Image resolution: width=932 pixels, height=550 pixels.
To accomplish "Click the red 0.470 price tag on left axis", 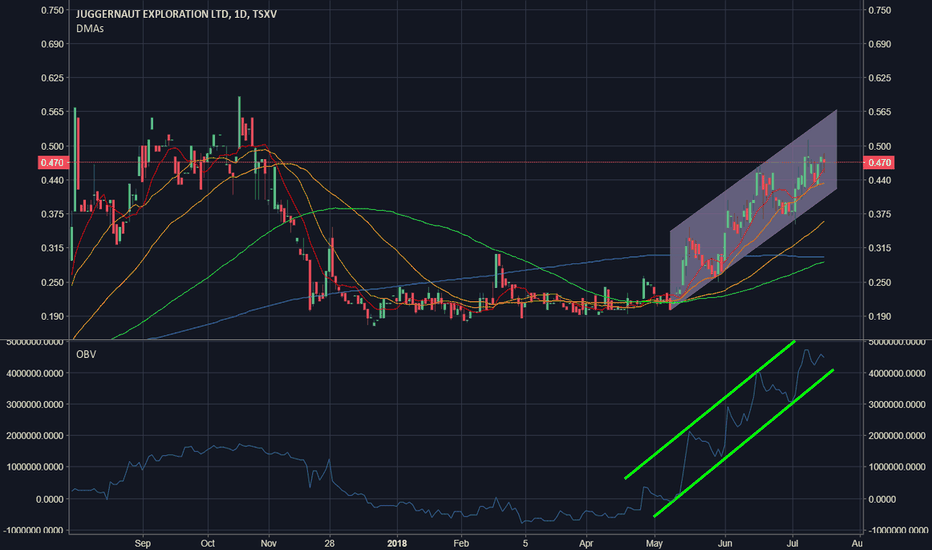I will (54, 162).
